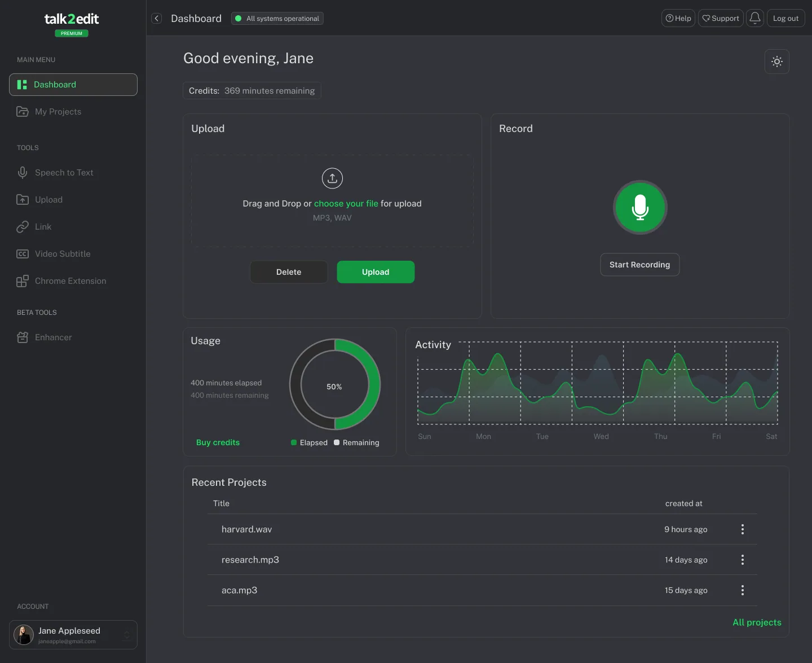Screen dimensions: 812x663
Task: Click research.mp3 project title
Action: coord(250,560)
